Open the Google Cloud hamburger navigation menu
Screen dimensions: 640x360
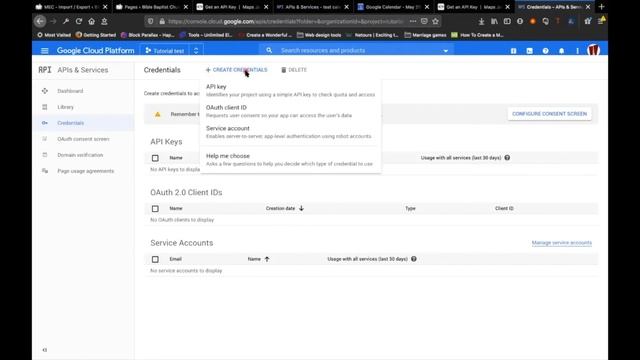click(44, 51)
